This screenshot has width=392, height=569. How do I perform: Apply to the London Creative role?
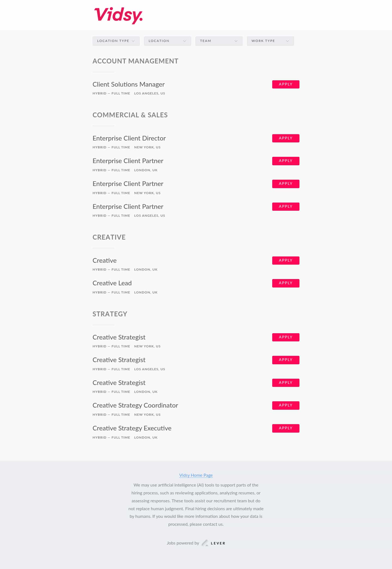(286, 261)
